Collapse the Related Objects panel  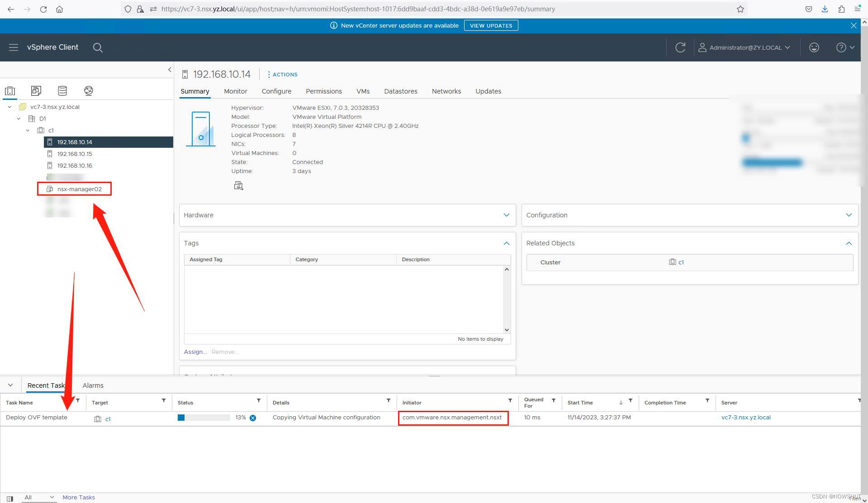tap(849, 243)
